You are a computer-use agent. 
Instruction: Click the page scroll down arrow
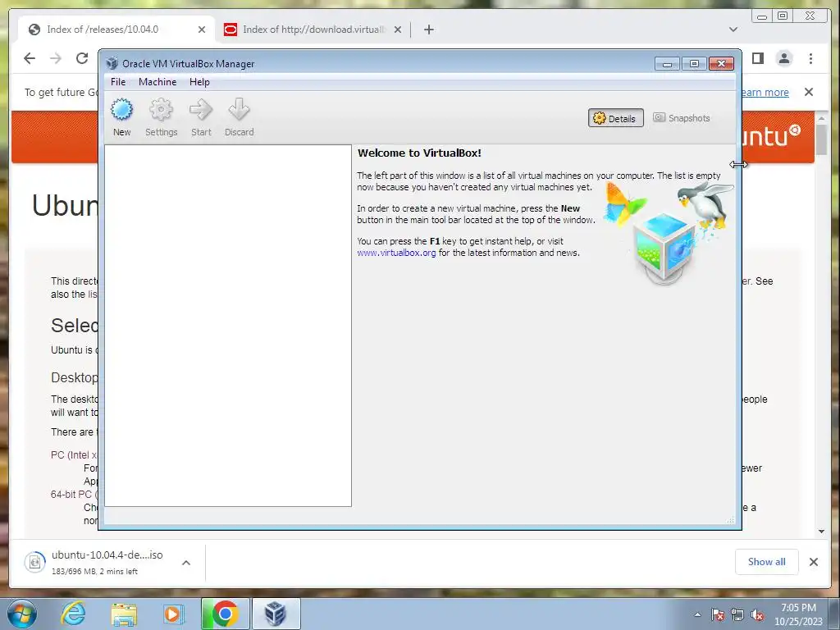click(822, 532)
